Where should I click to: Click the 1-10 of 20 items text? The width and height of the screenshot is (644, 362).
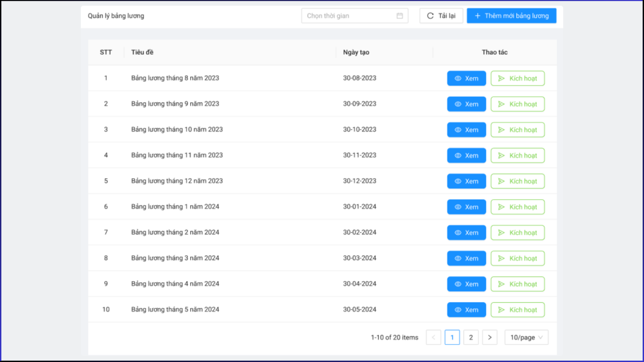tap(395, 338)
